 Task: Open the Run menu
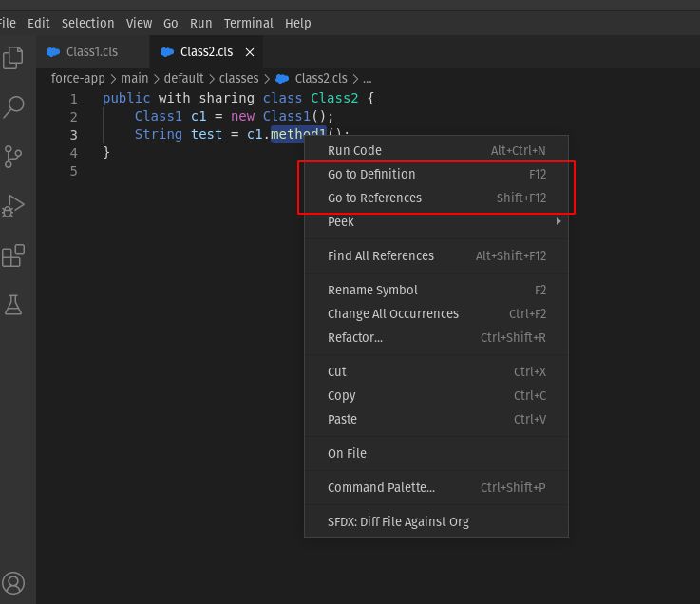(201, 23)
